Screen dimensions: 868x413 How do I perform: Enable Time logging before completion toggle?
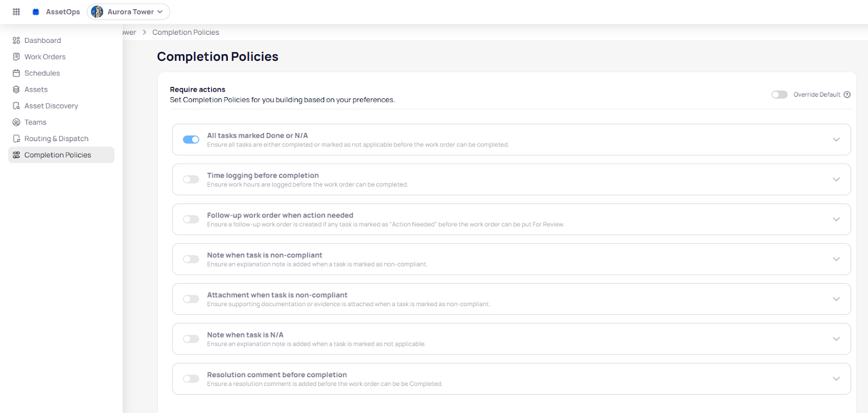click(x=191, y=180)
